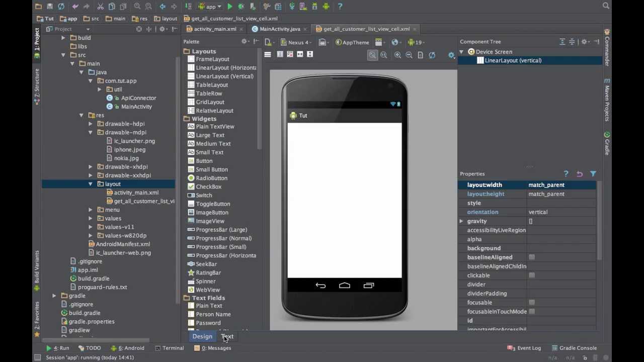Open the 0: Messages tool window
Screen dimensions: 644x362
pyautogui.click(x=213, y=348)
